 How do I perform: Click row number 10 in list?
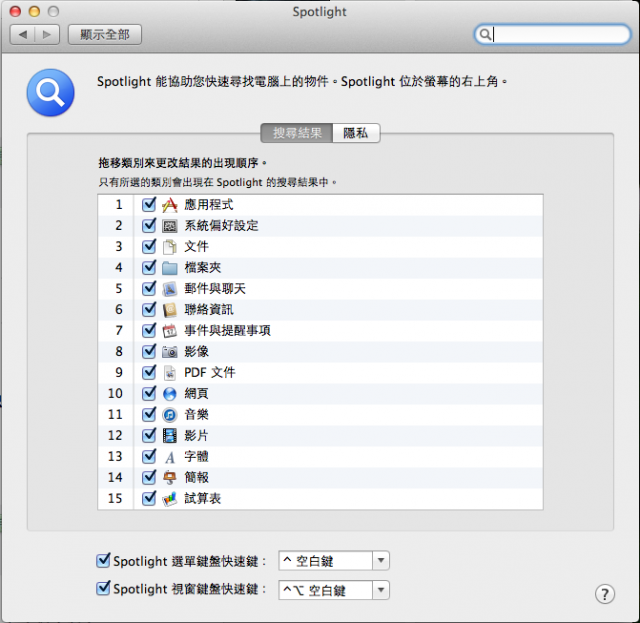115,394
